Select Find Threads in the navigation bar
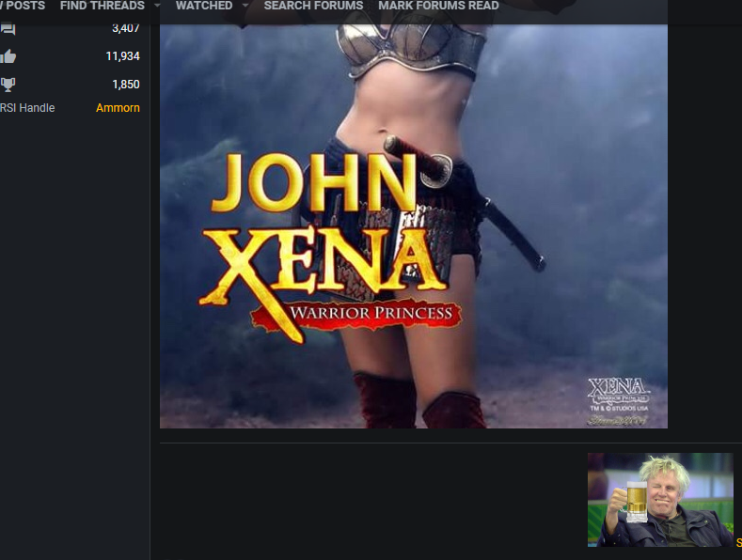This screenshot has height=560, width=742. [102, 6]
